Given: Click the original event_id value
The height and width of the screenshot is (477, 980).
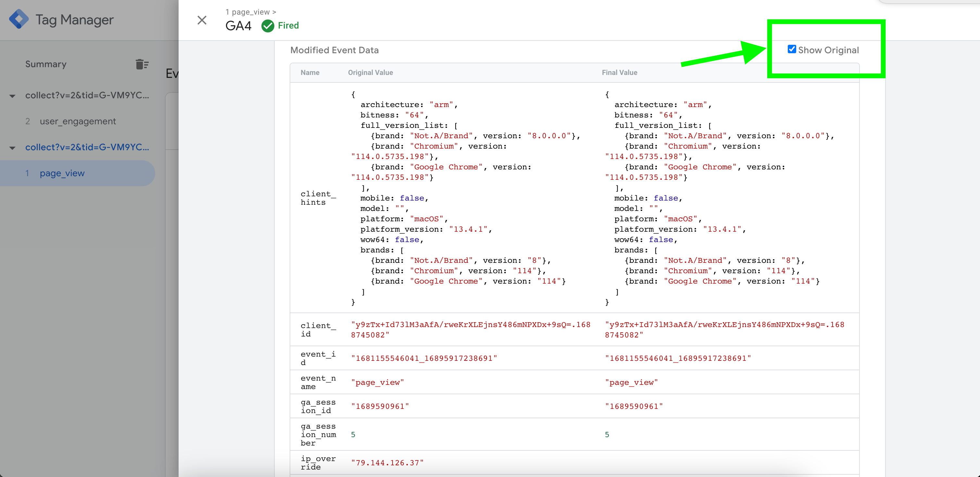Looking at the screenshot, I should tap(424, 359).
